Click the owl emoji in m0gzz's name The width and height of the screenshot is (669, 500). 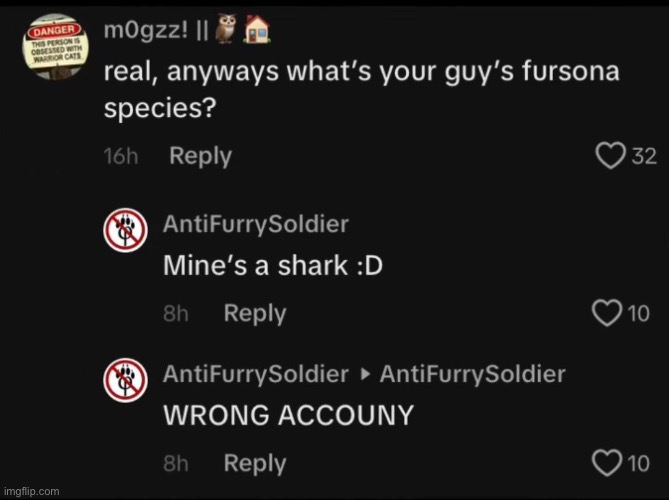tap(225, 29)
